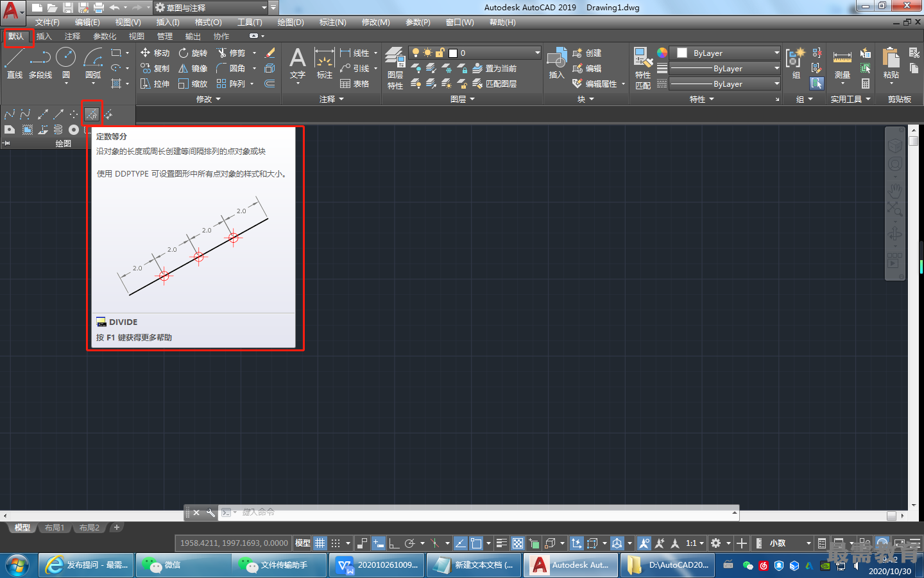924x578 pixels.
Task: Toggle lineweight display in status bar
Action: [502, 543]
